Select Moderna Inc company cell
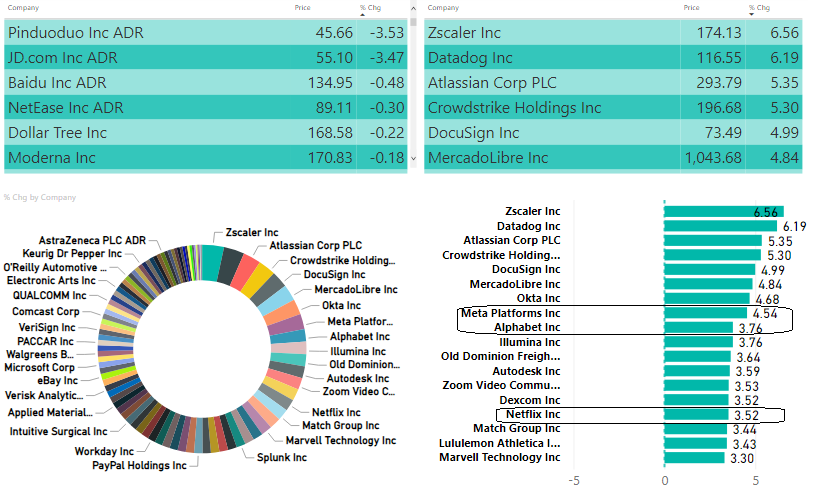This screenshot has width=821, height=492. coord(52,158)
